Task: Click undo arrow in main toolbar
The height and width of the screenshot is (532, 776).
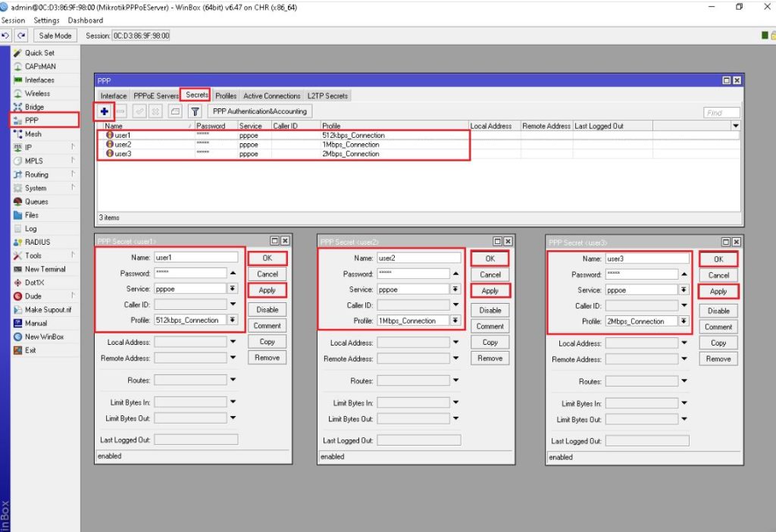Action: (6, 36)
